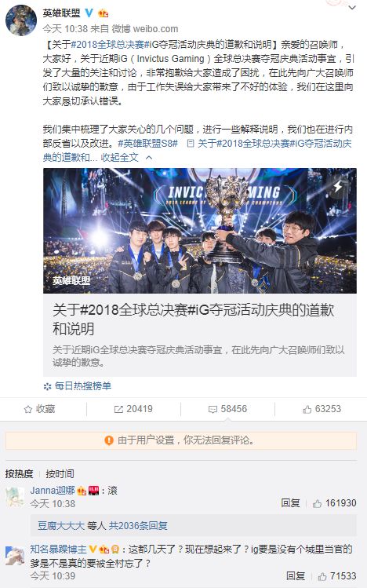Like Janna迦娜's comment with 161930 likes
Screen dimensions: 367x588
tap(334, 503)
